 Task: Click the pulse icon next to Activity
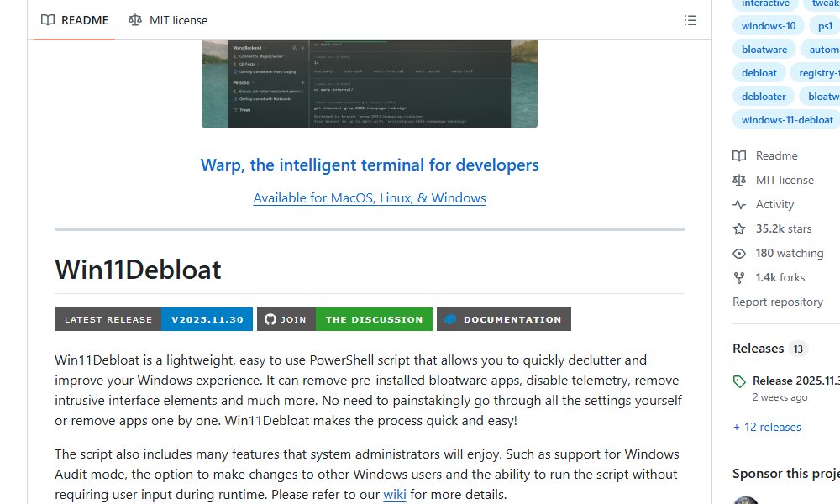(739, 205)
